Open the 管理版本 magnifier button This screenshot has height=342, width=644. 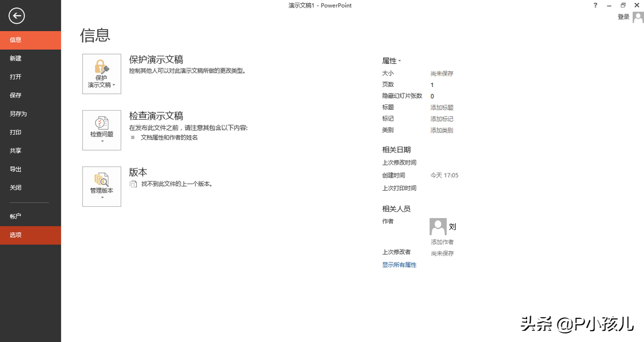[x=101, y=186]
